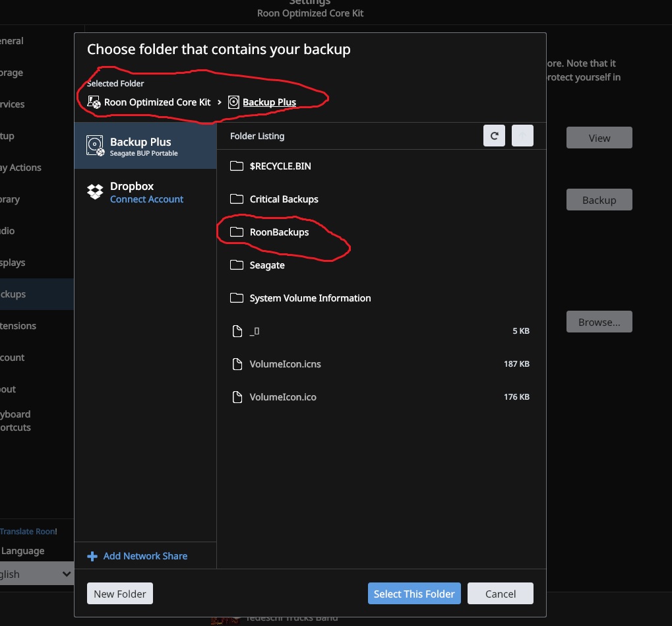Open the System Volume Information folder name
Screen dimensions: 672x626
point(311,298)
